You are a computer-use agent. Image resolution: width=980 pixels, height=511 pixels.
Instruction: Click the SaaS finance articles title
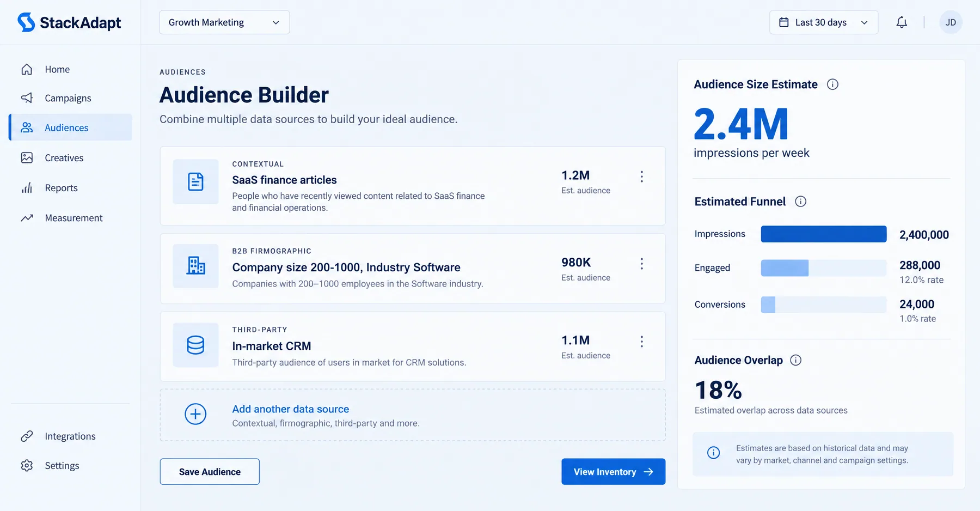point(284,180)
